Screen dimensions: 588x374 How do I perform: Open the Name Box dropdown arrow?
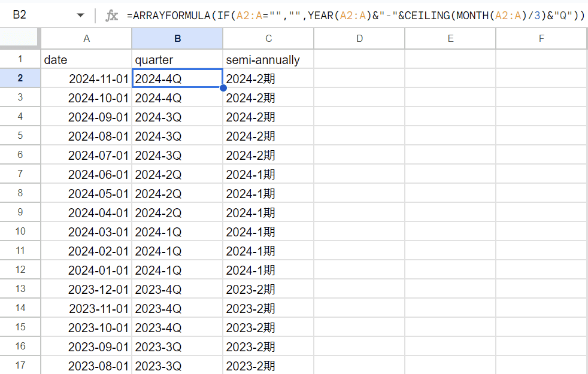tap(81, 16)
